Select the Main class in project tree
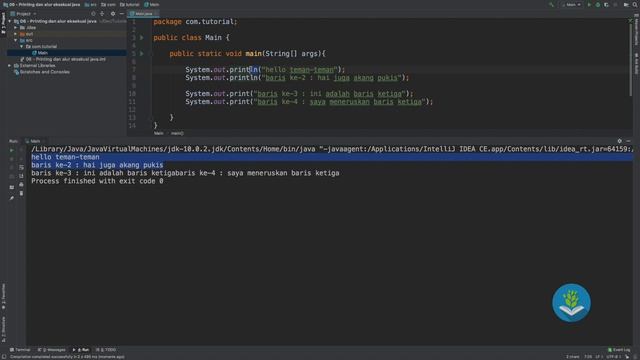The image size is (640, 360). coord(40,53)
